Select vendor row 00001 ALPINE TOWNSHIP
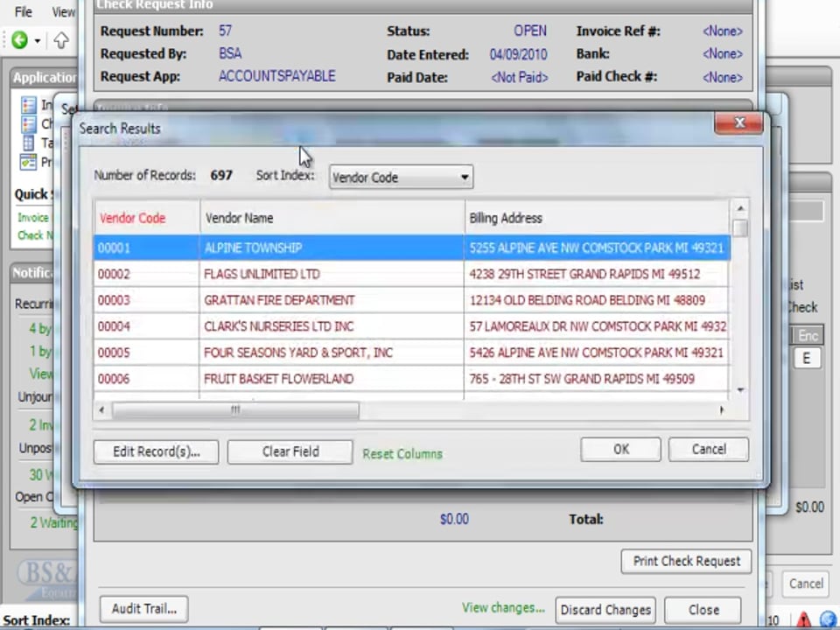This screenshot has height=630, width=840. click(411, 248)
